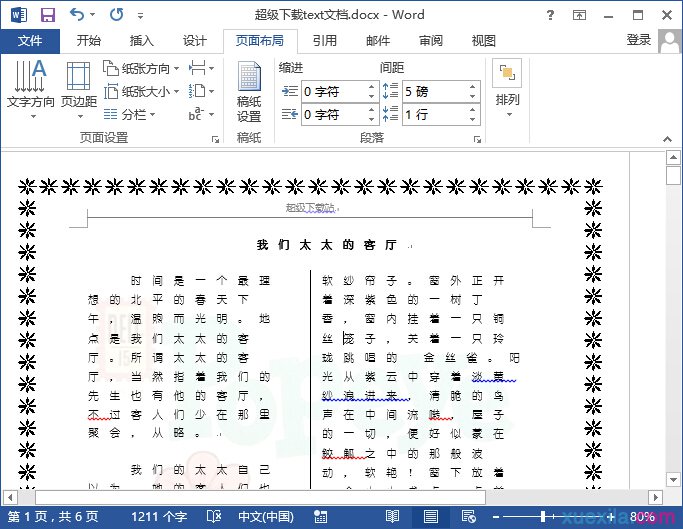Click the horizontal scrollbar left arrow
This screenshot has height=529, width=683.
[x=10, y=497]
